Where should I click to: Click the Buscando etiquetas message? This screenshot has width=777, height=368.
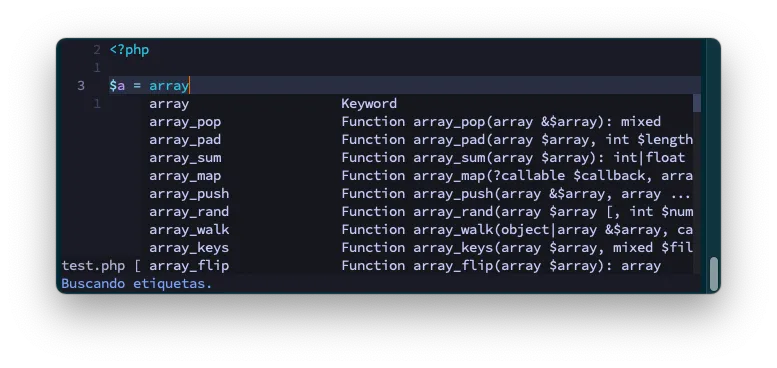(136, 284)
